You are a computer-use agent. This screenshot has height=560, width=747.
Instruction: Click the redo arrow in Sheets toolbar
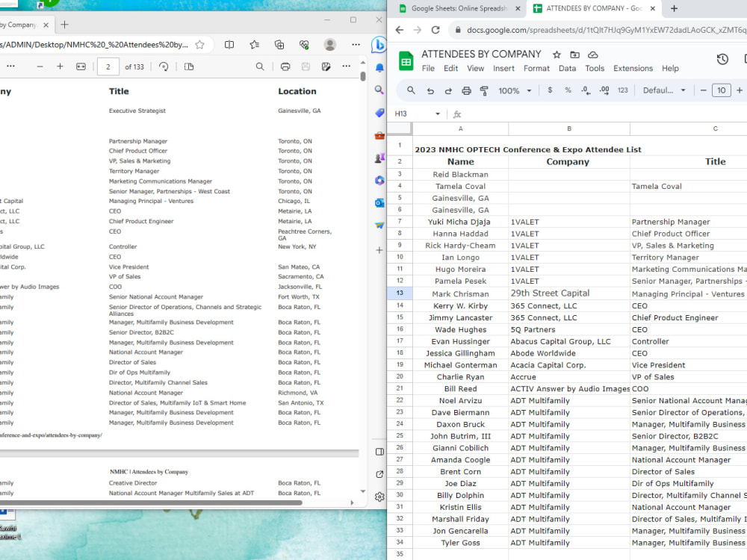(x=448, y=90)
